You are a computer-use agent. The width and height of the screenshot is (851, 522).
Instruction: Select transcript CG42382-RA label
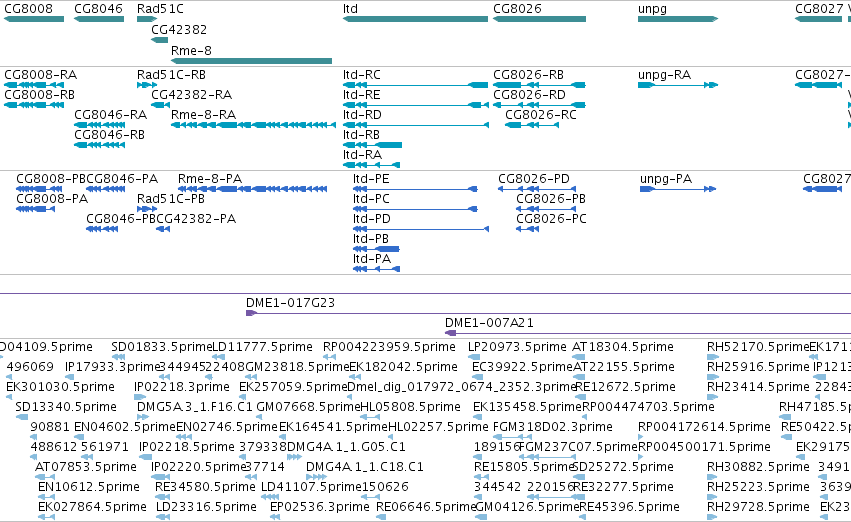click(x=191, y=94)
